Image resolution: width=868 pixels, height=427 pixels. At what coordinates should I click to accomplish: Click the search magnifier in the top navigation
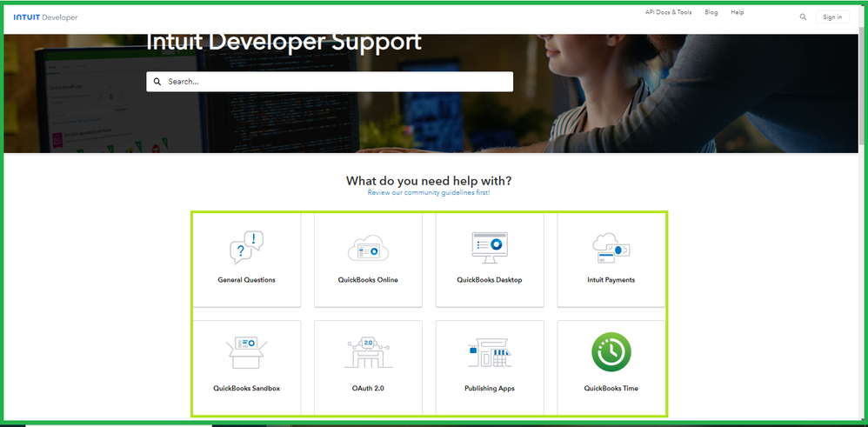click(x=804, y=17)
